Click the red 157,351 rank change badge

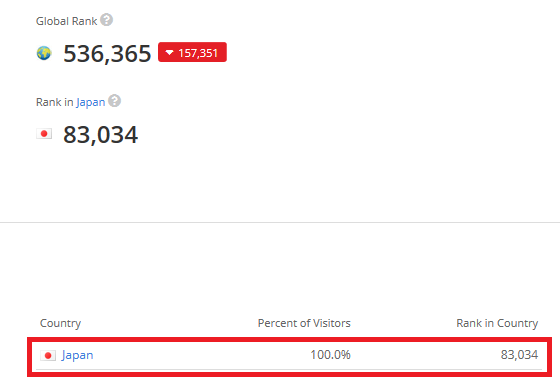click(x=192, y=52)
